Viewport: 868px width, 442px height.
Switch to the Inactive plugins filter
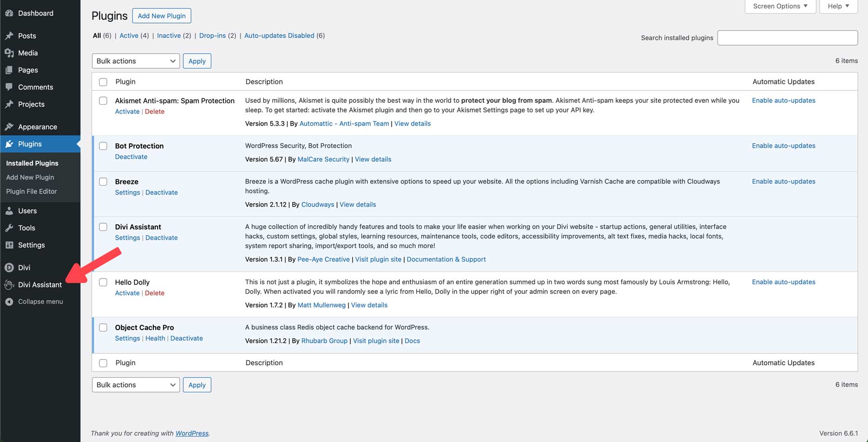pyautogui.click(x=169, y=35)
